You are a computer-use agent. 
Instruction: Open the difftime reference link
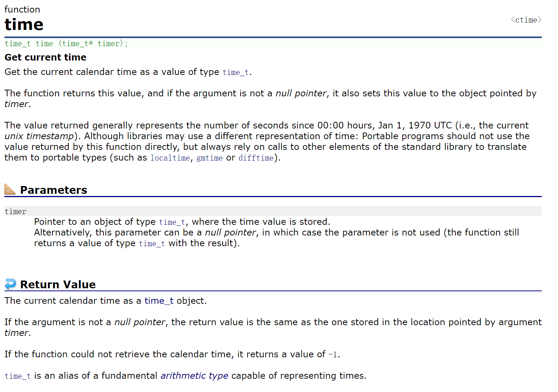[256, 158]
